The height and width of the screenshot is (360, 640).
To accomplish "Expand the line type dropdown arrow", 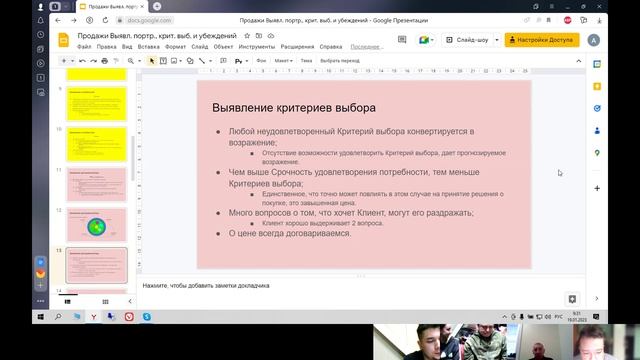I will [x=210, y=61].
